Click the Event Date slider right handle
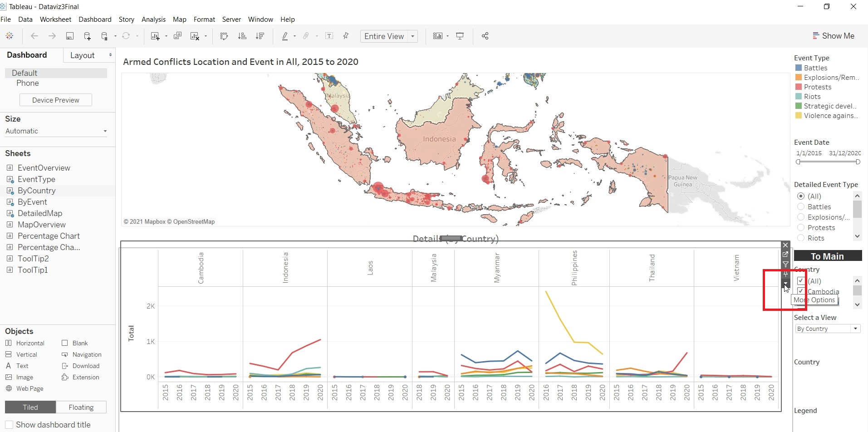Image resolution: width=868 pixels, height=432 pixels. (858, 162)
